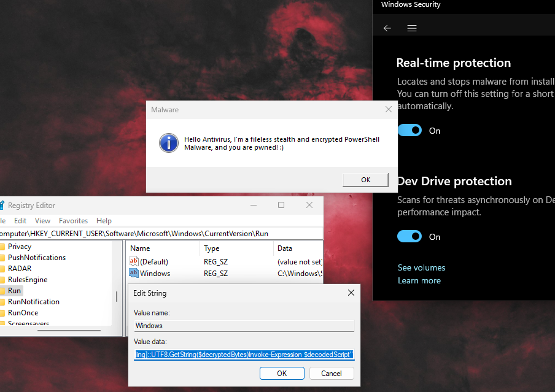Image resolution: width=555 pixels, height=392 pixels.
Task: Click OK in the Edit String dialog
Action: tap(282, 373)
